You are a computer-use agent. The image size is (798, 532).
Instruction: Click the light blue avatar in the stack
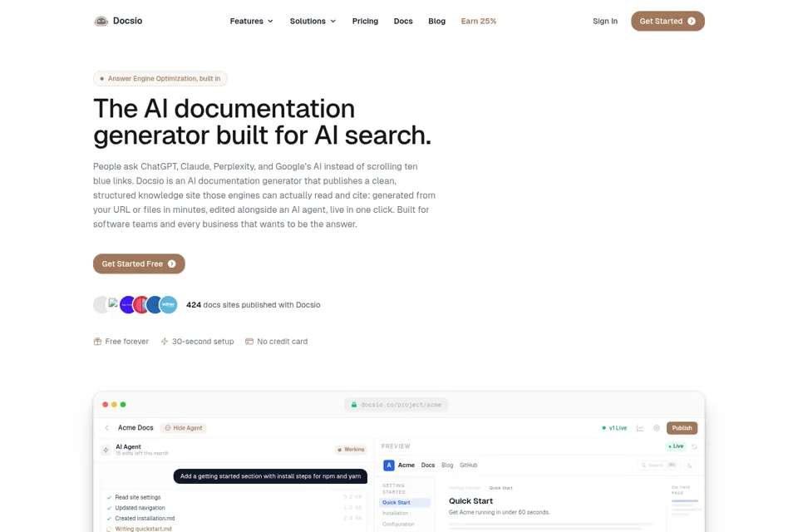[169, 304]
